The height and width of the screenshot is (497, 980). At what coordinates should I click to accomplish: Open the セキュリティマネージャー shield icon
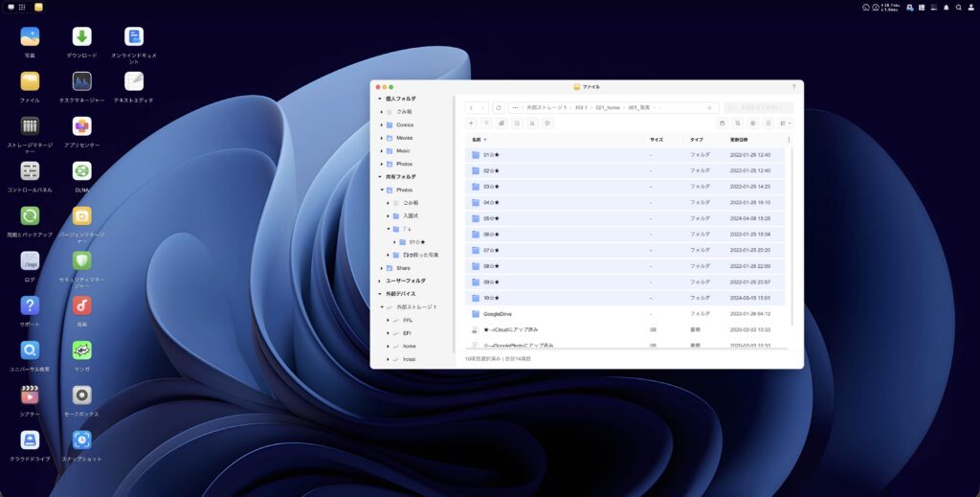click(81, 260)
